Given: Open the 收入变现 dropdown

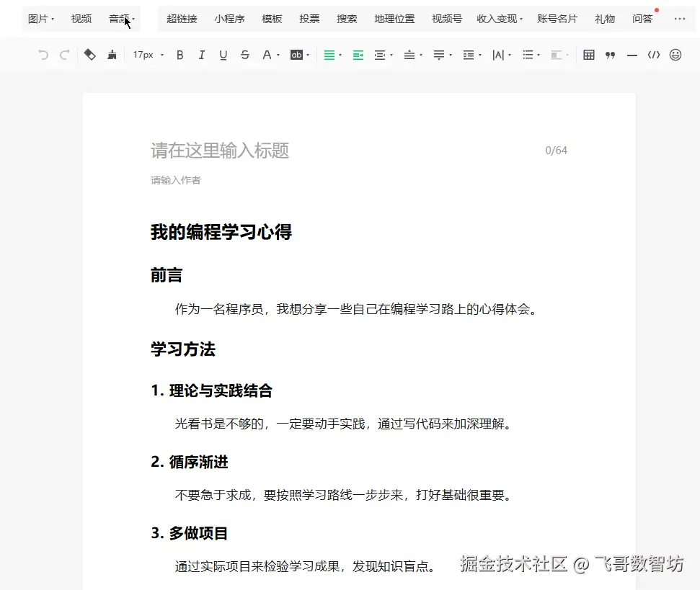Looking at the screenshot, I should pos(500,19).
